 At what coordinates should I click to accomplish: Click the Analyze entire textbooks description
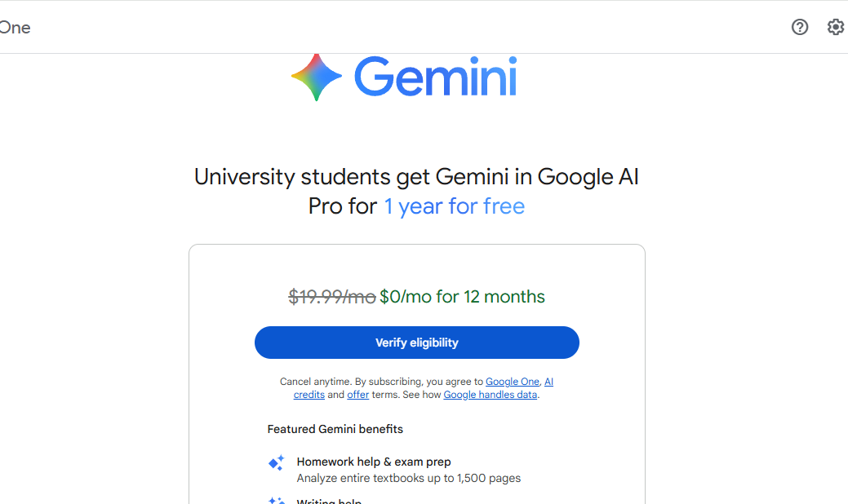pos(408,479)
